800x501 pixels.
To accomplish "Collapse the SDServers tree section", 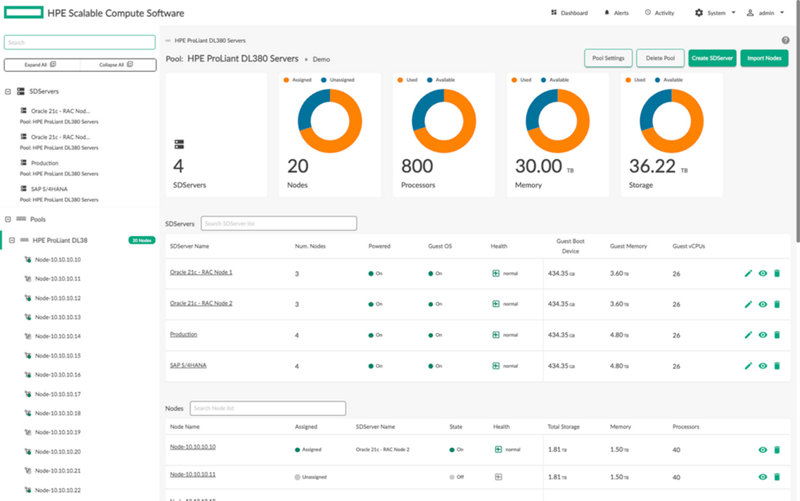I will pos(8,92).
